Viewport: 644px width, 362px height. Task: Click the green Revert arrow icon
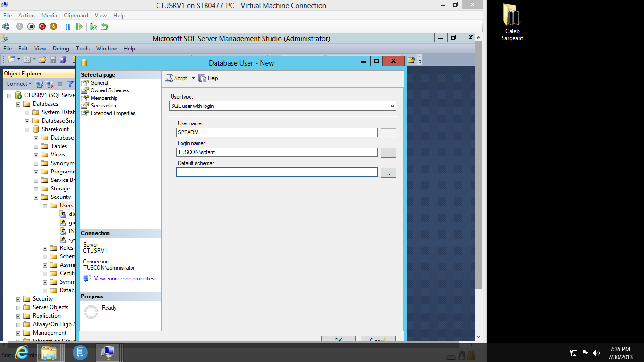point(105,26)
